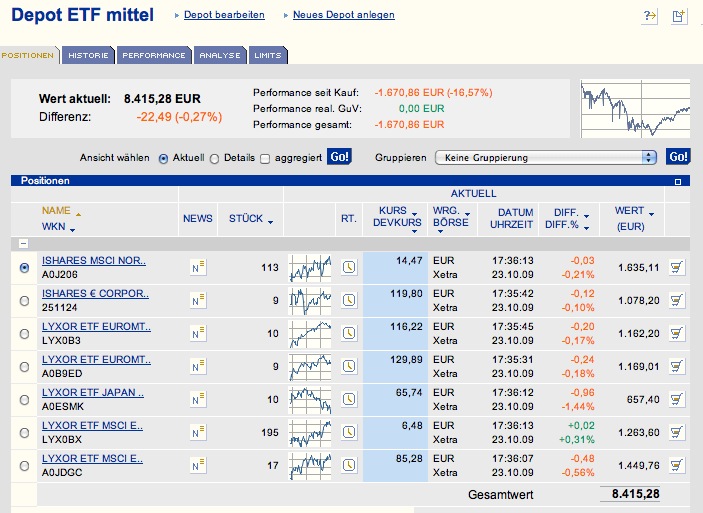The width and height of the screenshot is (703, 513).
Task: Select radio button for ISHARES MSCI NOR position
Action: click(25, 268)
